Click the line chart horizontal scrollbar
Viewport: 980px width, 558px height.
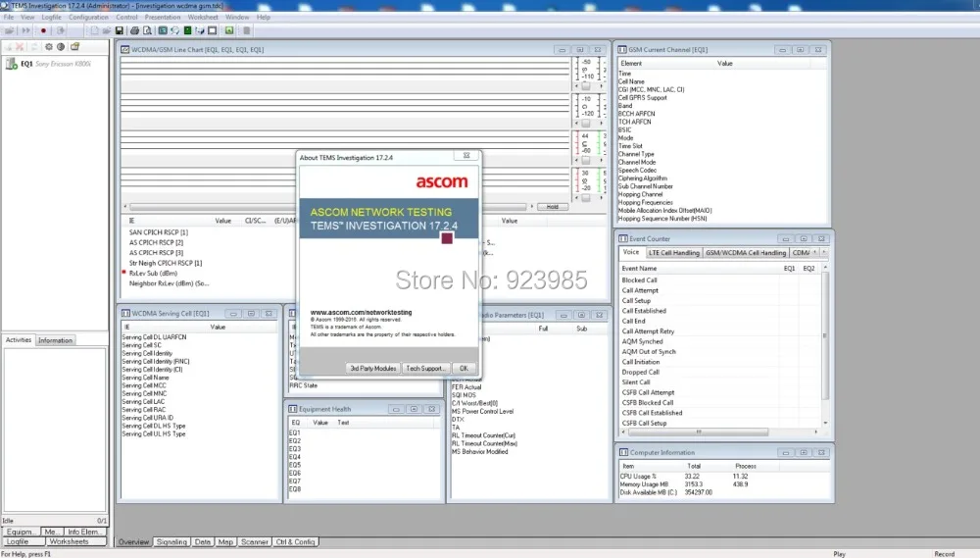click(x=328, y=207)
